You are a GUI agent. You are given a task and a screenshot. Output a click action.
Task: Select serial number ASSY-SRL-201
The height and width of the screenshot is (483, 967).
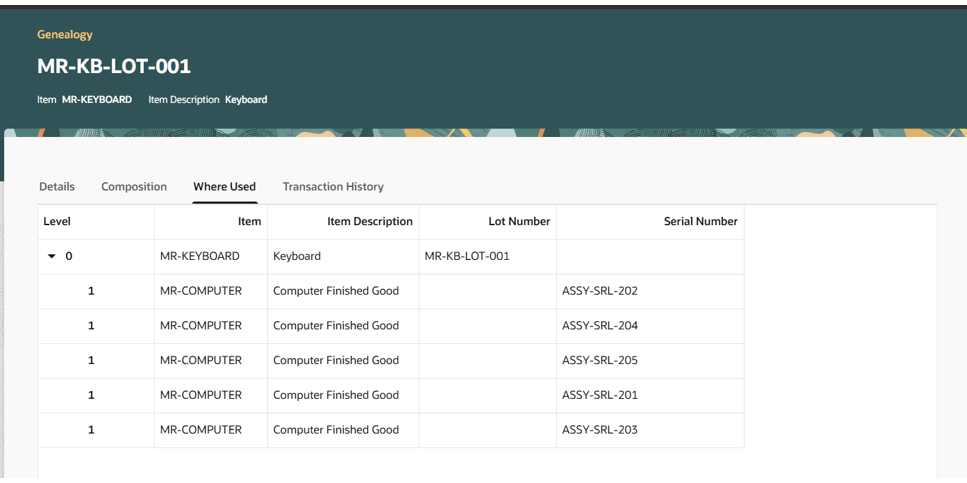click(600, 395)
